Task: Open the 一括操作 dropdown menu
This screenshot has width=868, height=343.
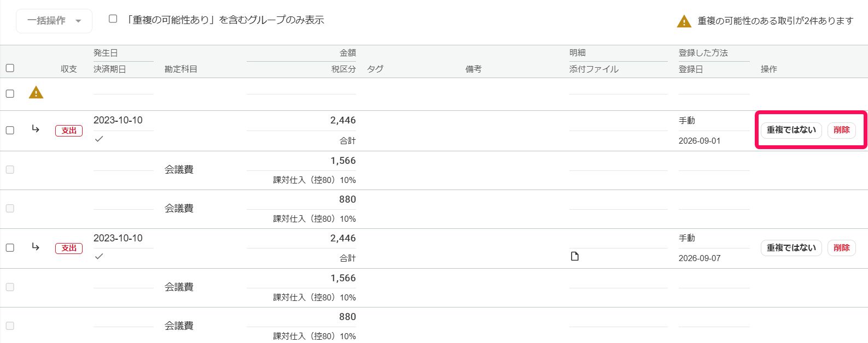Action: click(x=54, y=21)
